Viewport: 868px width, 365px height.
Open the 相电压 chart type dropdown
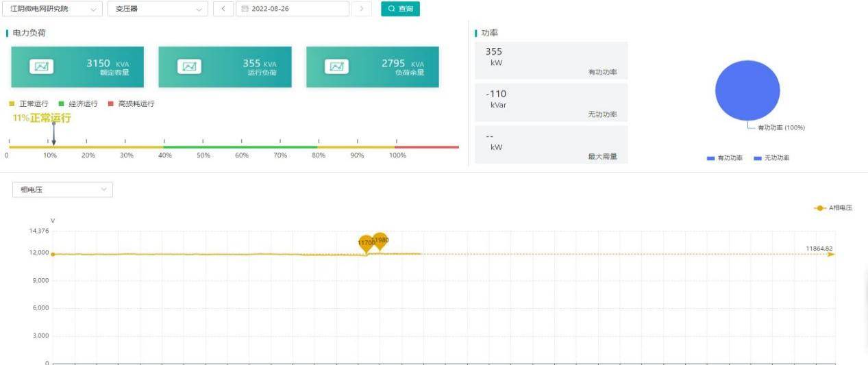tap(62, 190)
